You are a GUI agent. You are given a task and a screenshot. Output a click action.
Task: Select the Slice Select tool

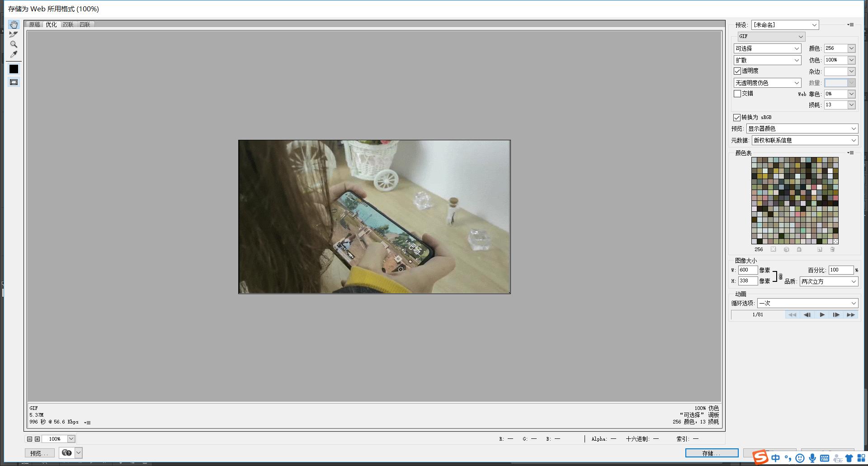tap(14, 34)
